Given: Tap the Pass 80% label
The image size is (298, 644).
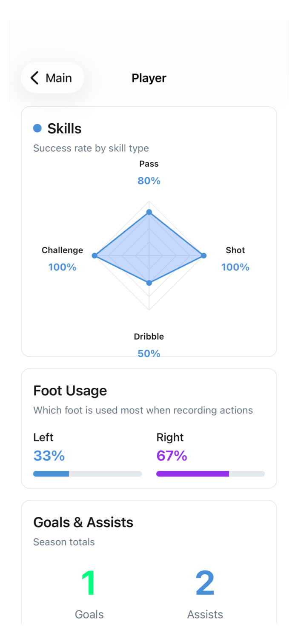Looking at the screenshot, I should tap(149, 181).
